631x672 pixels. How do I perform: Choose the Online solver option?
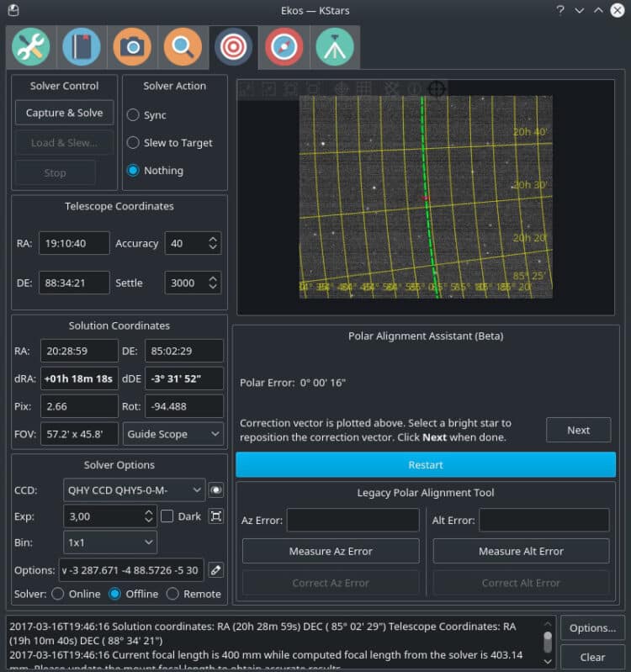[x=76, y=594]
